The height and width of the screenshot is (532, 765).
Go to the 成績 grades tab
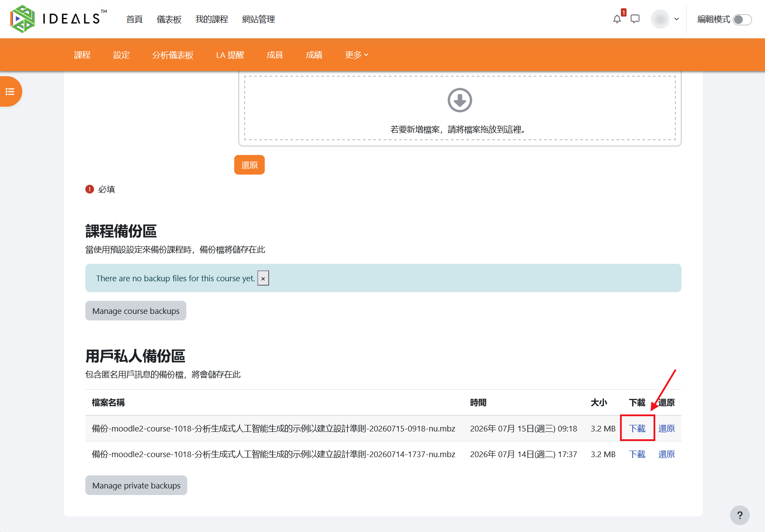coord(314,55)
